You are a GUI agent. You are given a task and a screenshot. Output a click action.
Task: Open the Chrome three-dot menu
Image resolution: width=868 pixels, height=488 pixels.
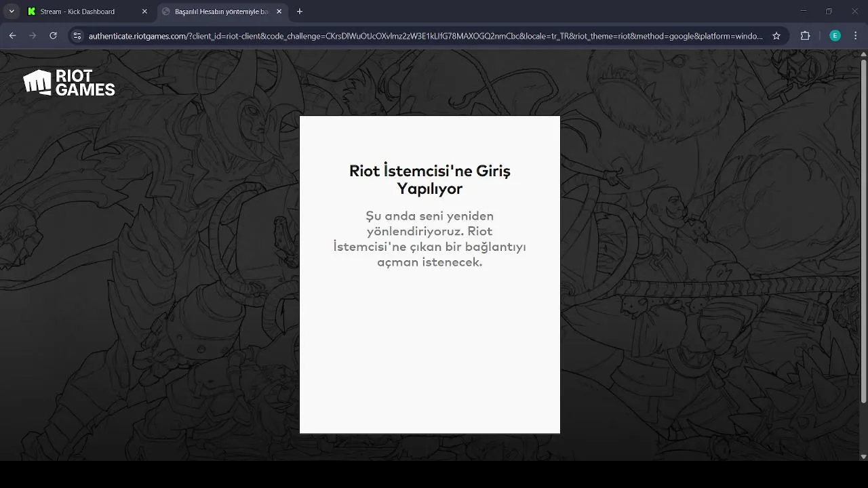(x=854, y=36)
